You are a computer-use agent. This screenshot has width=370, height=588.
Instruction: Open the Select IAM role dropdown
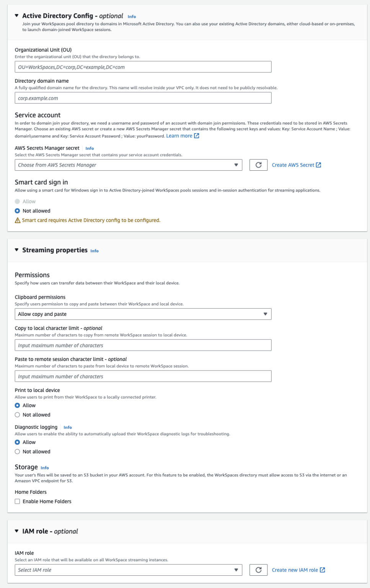129,570
